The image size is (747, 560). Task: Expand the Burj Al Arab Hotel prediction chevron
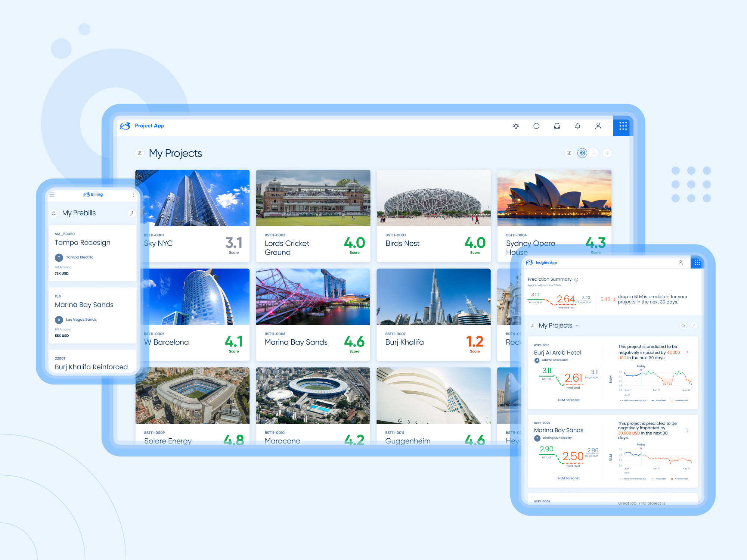click(687, 352)
